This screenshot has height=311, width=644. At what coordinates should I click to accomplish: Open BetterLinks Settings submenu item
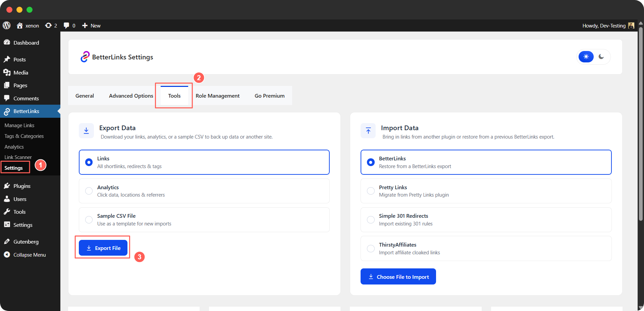point(14,168)
